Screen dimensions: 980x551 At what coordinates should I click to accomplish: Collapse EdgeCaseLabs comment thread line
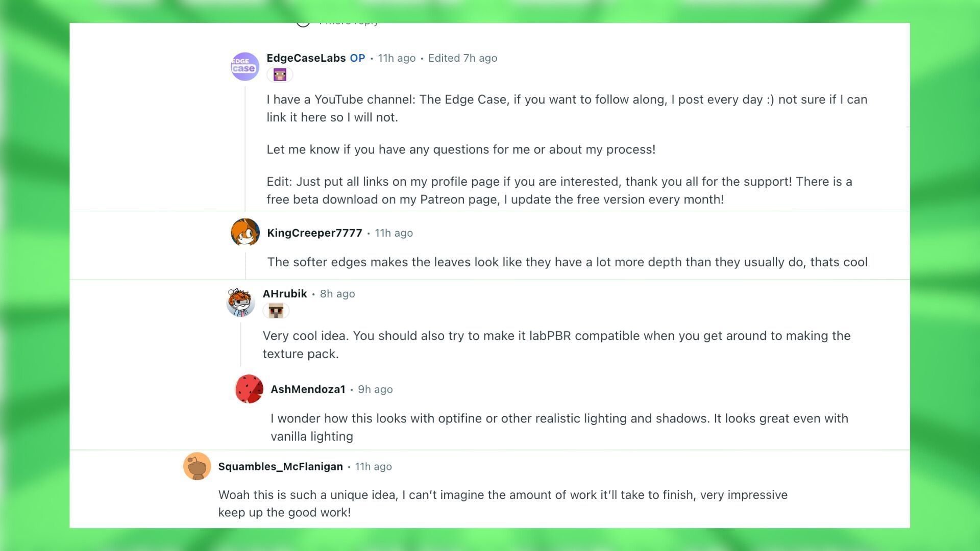(245, 148)
